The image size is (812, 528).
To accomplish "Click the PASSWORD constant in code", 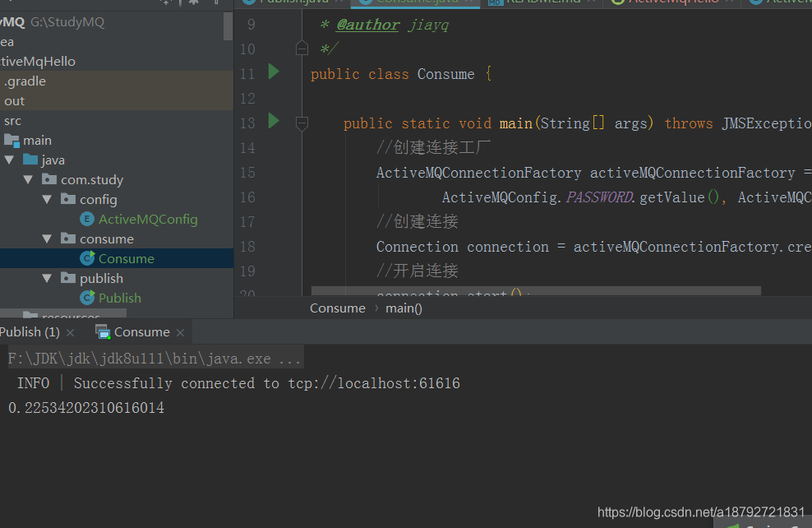I will point(599,197).
